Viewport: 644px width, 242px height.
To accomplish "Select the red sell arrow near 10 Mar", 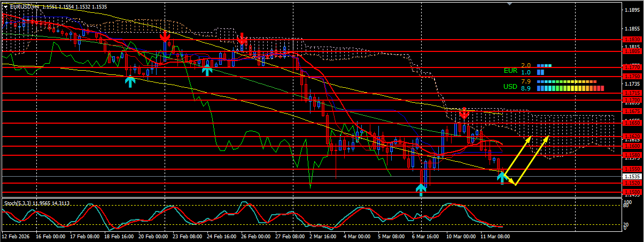I will (x=464, y=114).
